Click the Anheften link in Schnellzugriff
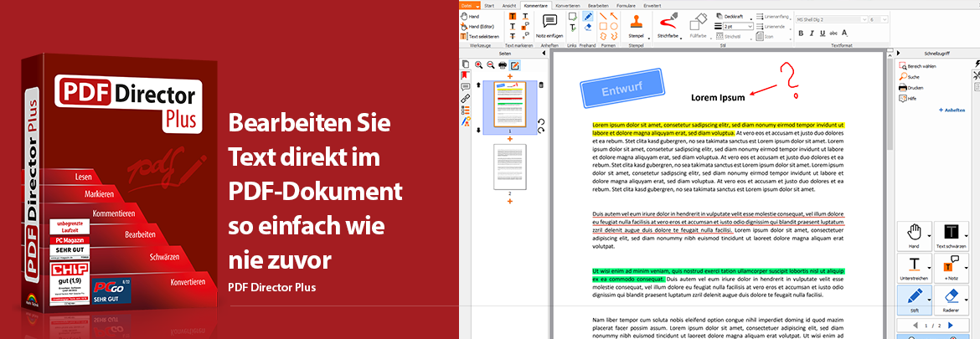 pyautogui.click(x=952, y=110)
